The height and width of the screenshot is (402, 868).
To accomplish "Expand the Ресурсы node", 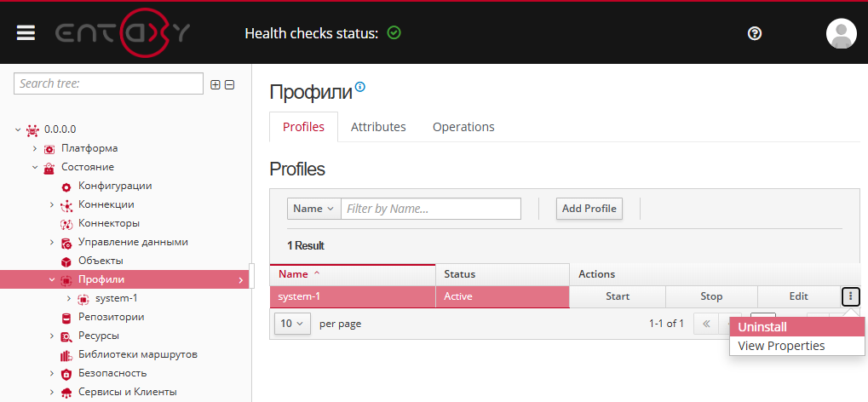I will coord(51,336).
